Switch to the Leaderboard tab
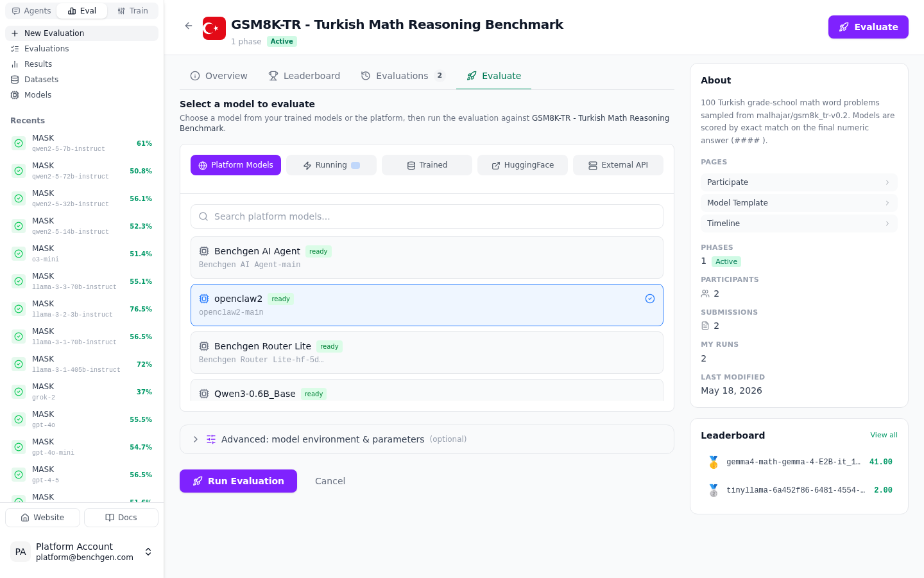Viewport: 924px width, 578px height. click(x=304, y=76)
